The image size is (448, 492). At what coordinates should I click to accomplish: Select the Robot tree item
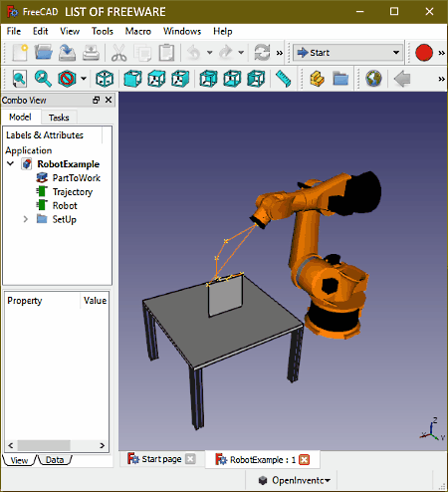(x=65, y=206)
